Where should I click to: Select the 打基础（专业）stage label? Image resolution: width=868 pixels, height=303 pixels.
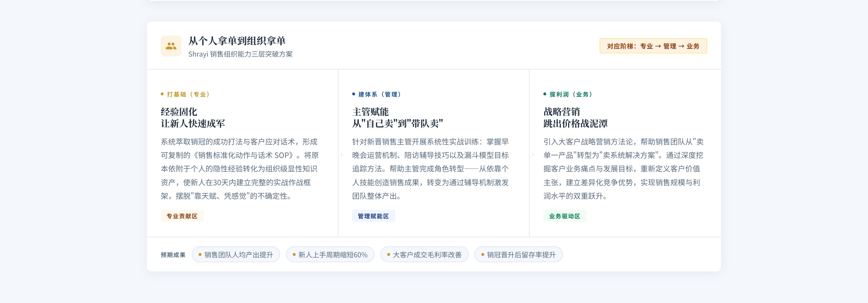click(x=185, y=94)
